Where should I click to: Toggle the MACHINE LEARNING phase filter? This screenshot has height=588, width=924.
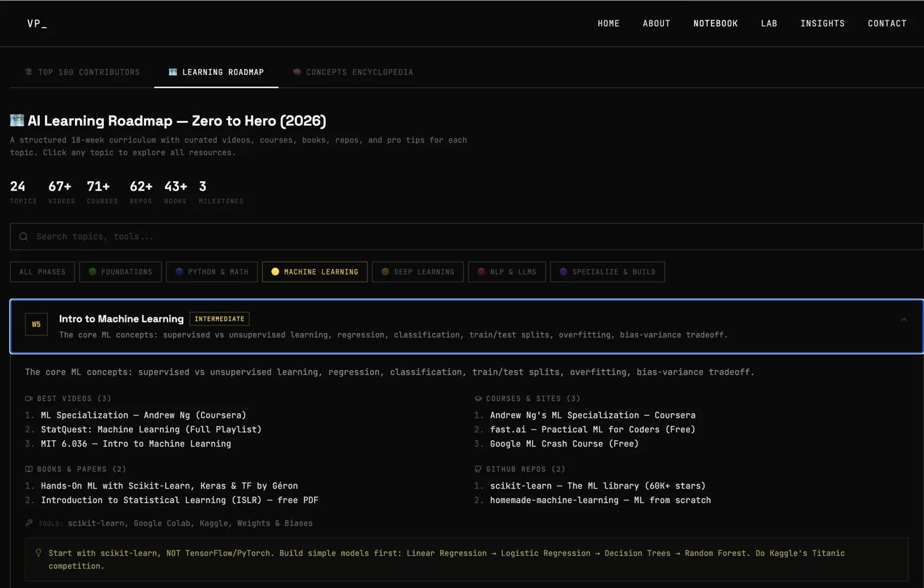tap(315, 272)
